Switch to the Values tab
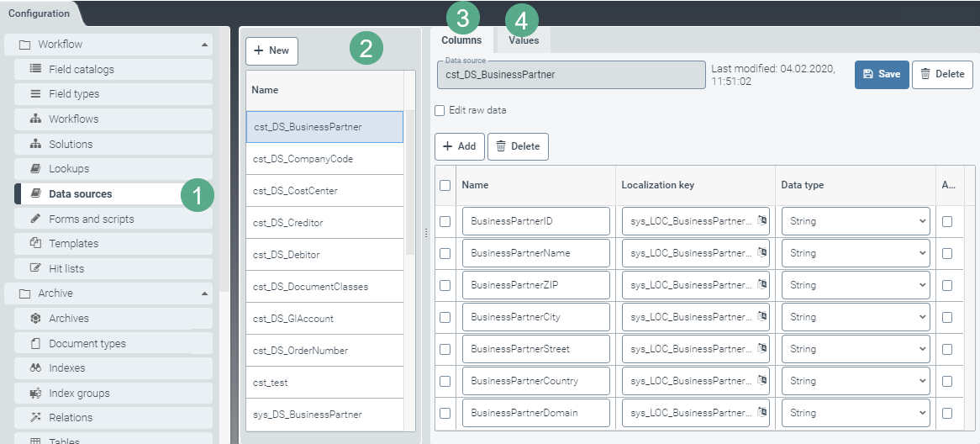This screenshot has height=444, width=980. [x=524, y=40]
